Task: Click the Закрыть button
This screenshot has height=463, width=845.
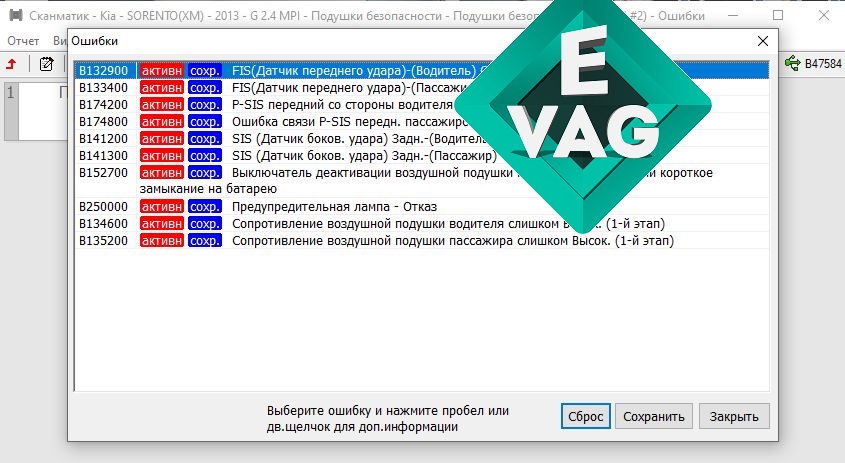Action: (x=733, y=417)
